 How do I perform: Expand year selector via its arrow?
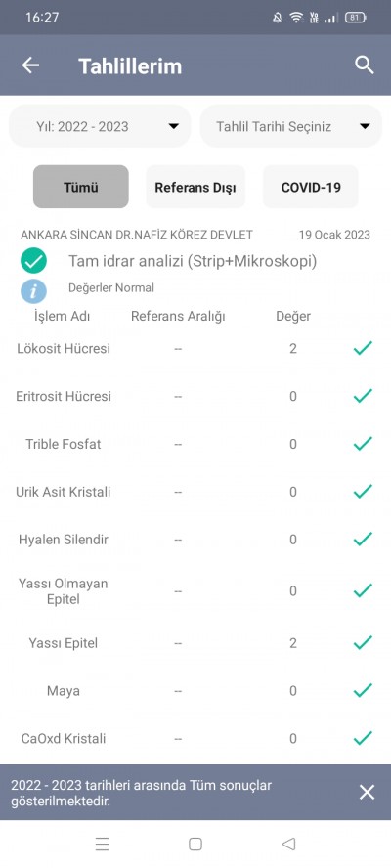pos(173,126)
